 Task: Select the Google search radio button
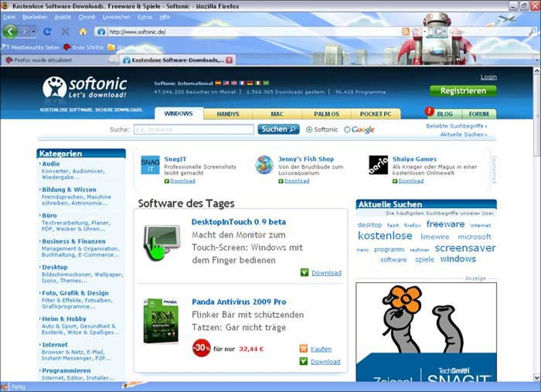347,129
